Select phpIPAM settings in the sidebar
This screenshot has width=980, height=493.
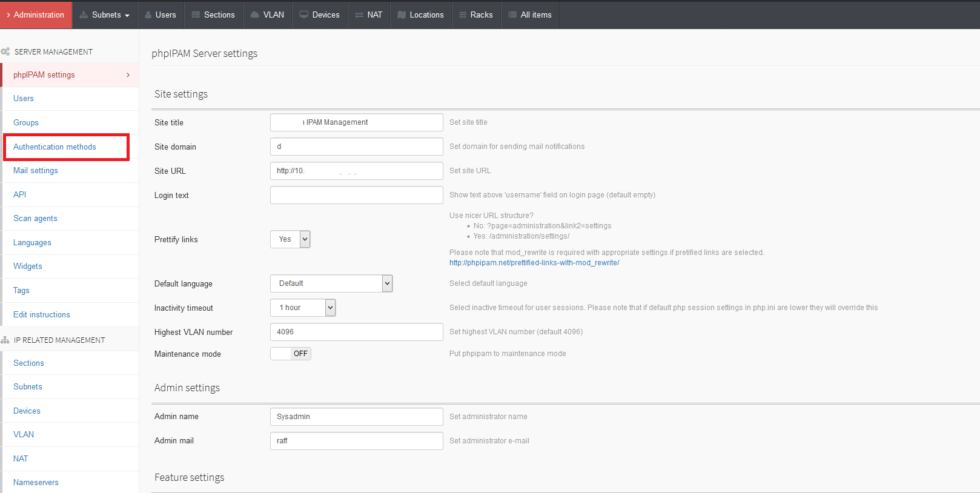click(x=70, y=75)
